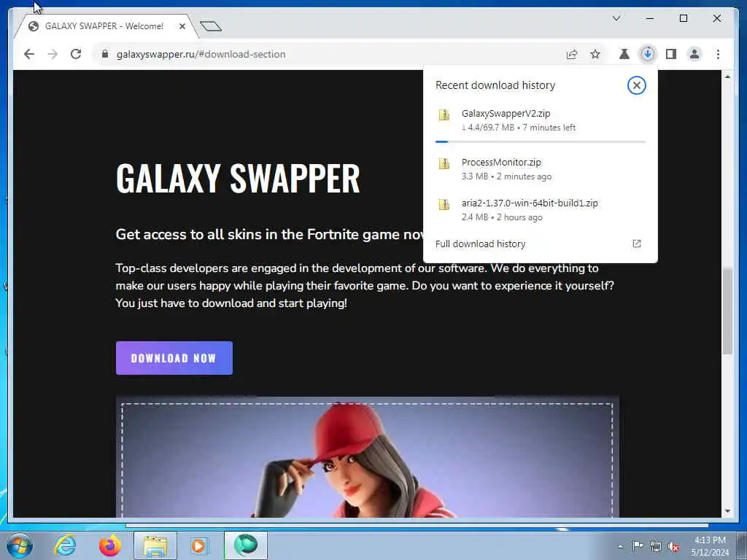This screenshot has width=747, height=560.
Task: Click the aria2 zip file icon
Action: pos(444,204)
